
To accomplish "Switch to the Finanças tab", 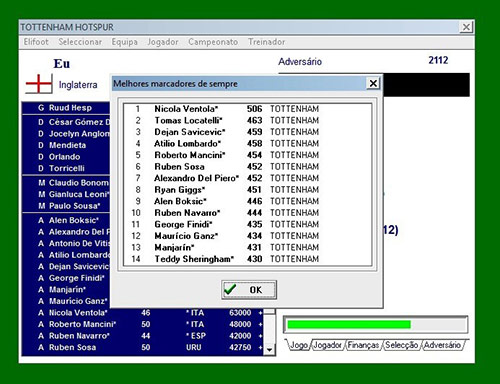I will 363,345.
